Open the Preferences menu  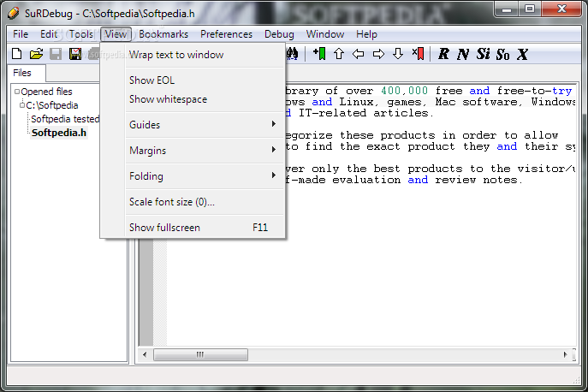[226, 34]
